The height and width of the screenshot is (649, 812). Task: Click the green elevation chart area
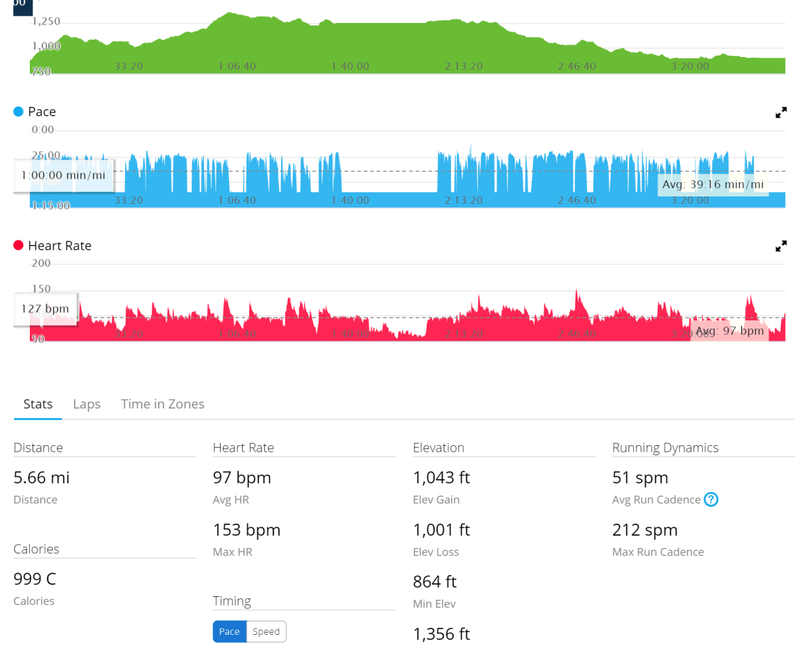pyautogui.click(x=406, y=47)
